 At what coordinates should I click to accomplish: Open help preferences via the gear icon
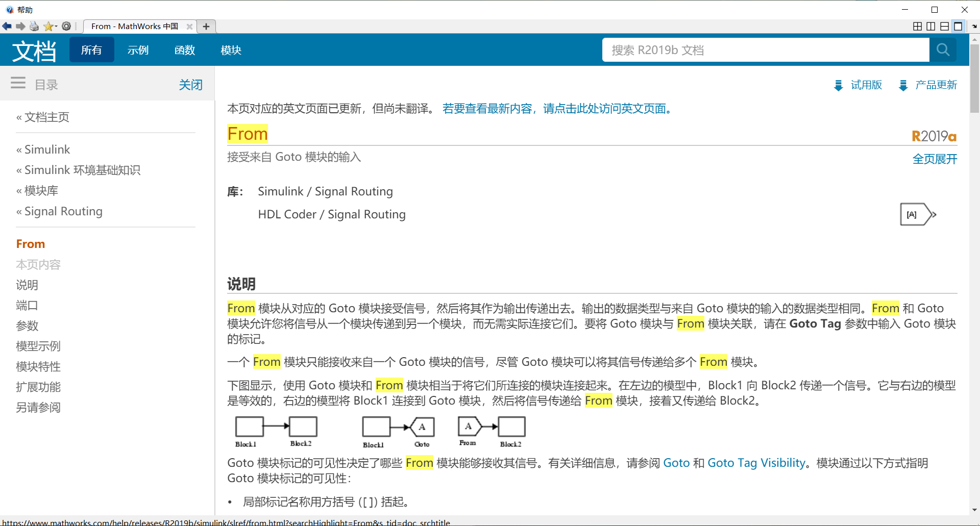pyautogui.click(x=66, y=26)
